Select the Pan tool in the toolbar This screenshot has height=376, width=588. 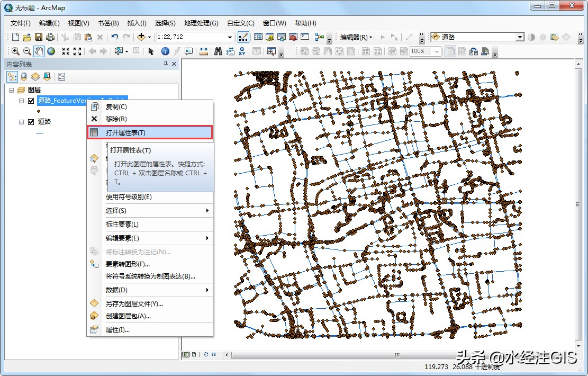[38, 51]
